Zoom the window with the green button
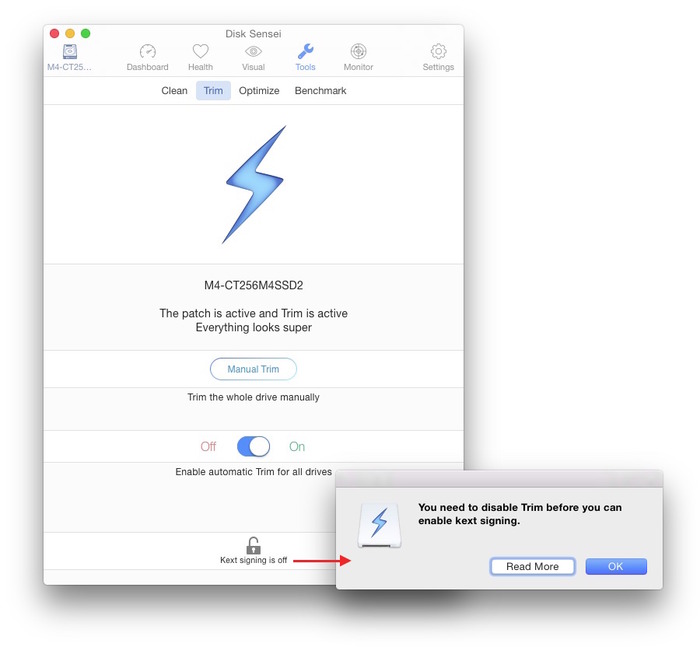The height and width of the screenshot is (647, 700). tap(86, 33)
